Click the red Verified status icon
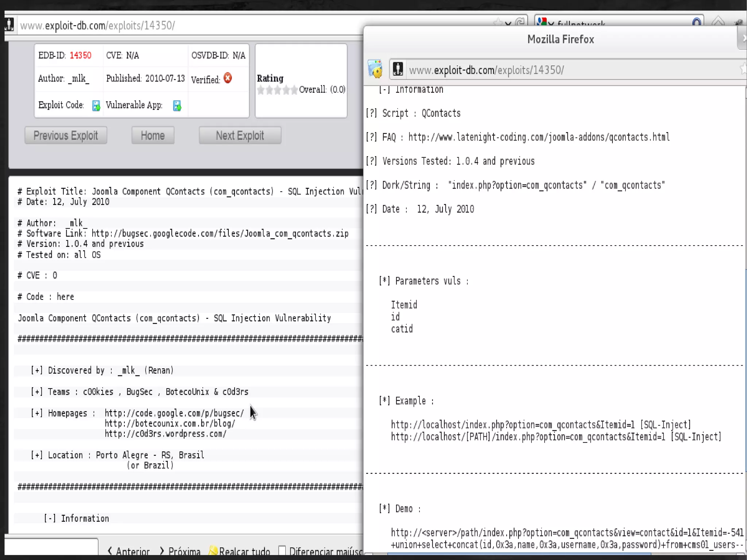The image size is (747, 560). 228,78
